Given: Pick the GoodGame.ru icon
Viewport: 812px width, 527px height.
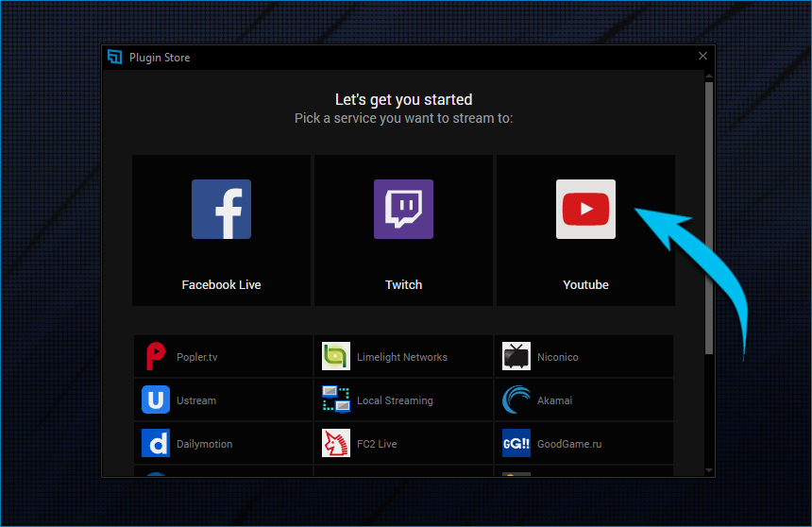Looking at the screenshot, I should click(x=516, y=443).
